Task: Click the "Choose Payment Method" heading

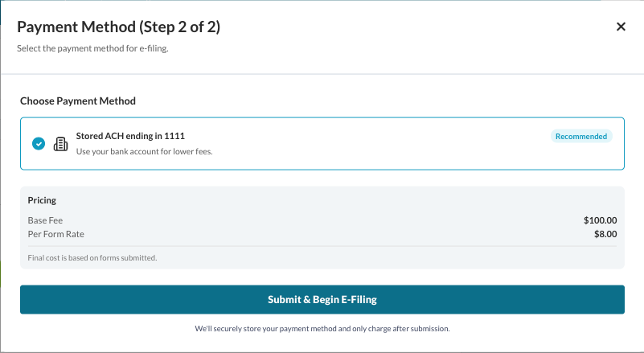Action: [x=78, y=101]
